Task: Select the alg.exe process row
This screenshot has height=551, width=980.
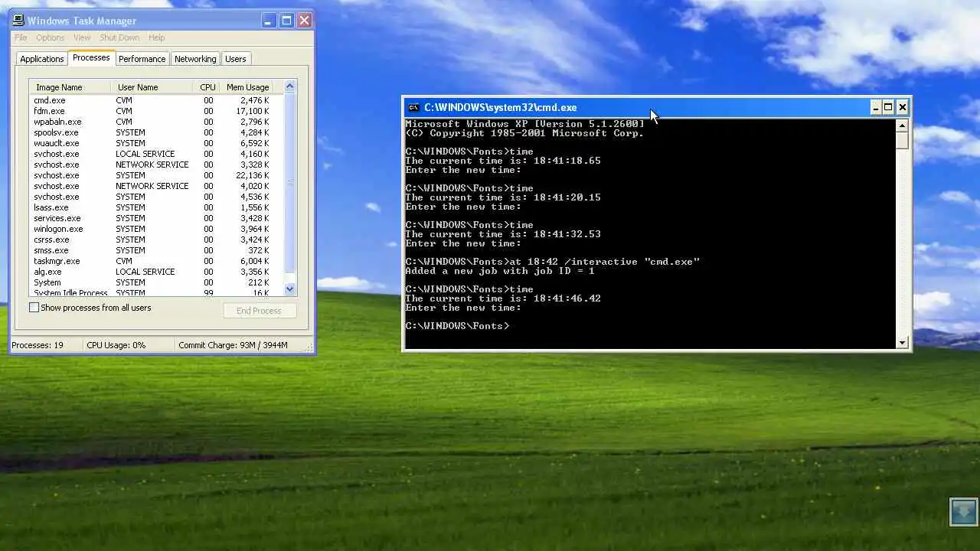Action: [156, 272]
